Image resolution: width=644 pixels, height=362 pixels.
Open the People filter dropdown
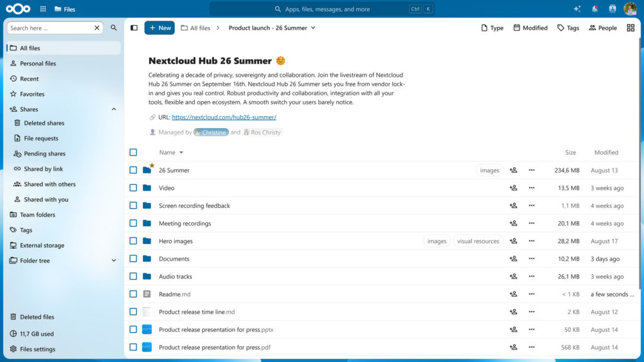pos(602,28)
